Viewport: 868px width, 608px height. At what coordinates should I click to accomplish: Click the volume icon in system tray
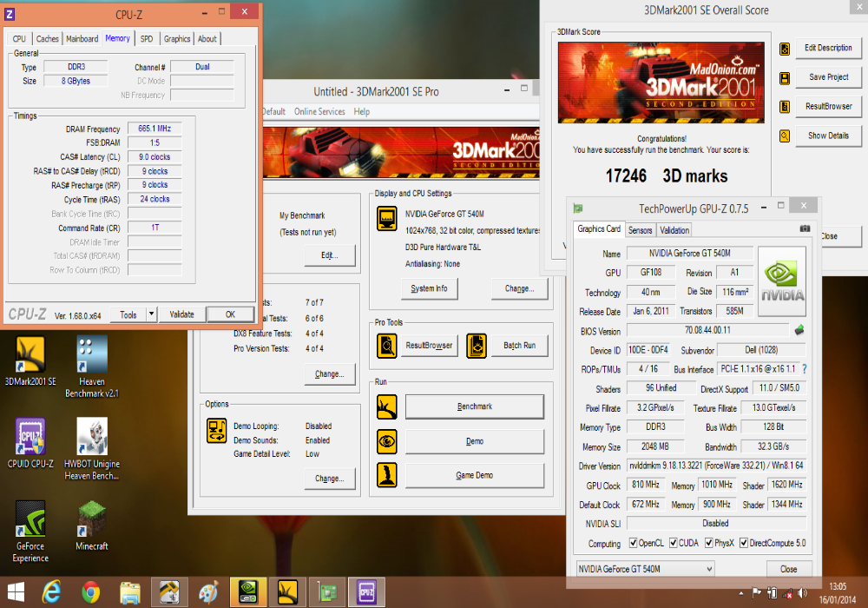(x=802, y=593)
